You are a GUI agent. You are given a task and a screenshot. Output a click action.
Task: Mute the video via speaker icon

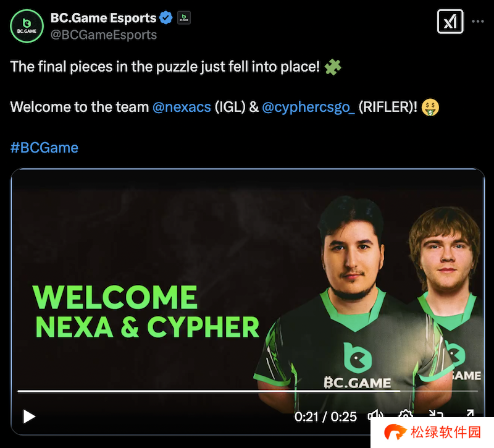(375, 415)
